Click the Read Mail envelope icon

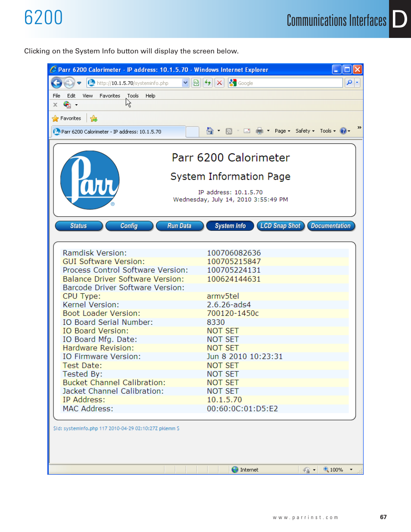247,131
